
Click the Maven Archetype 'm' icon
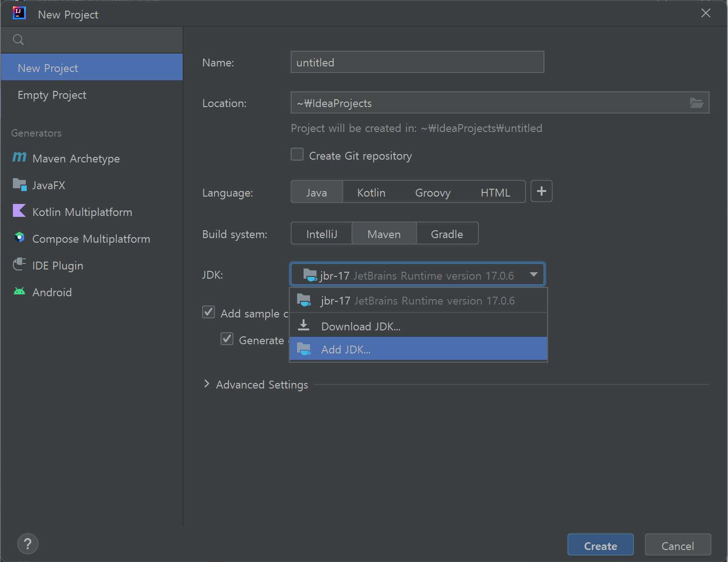[x=19, y=157]
